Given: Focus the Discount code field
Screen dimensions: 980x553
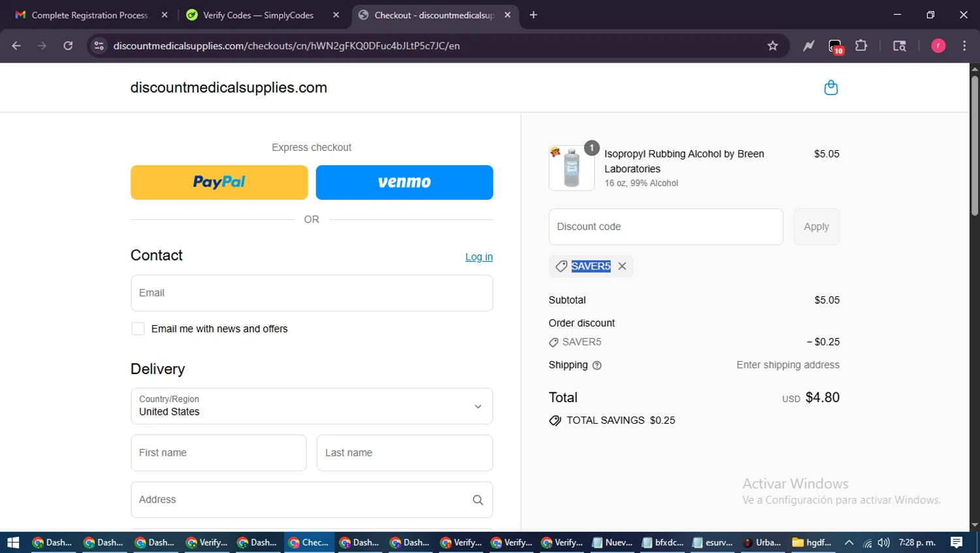Looking at the screenshot, I should click(666, 227).
